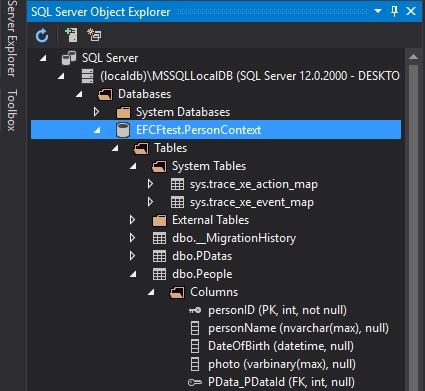
Task: Click the photo column icon
Action: (195, 364)
